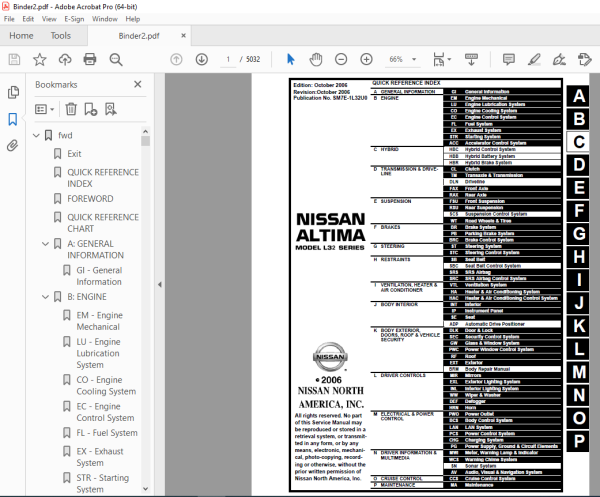Open the Edit menu

point(28,19)
